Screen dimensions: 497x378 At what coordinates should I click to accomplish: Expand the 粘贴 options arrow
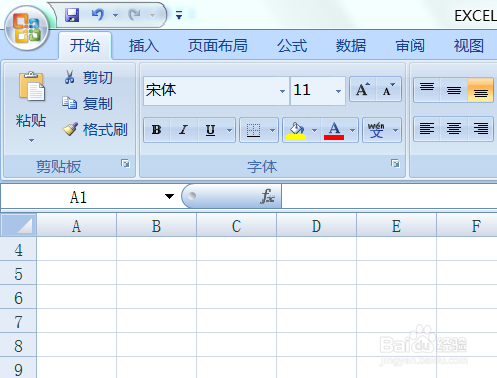[31, 141]
